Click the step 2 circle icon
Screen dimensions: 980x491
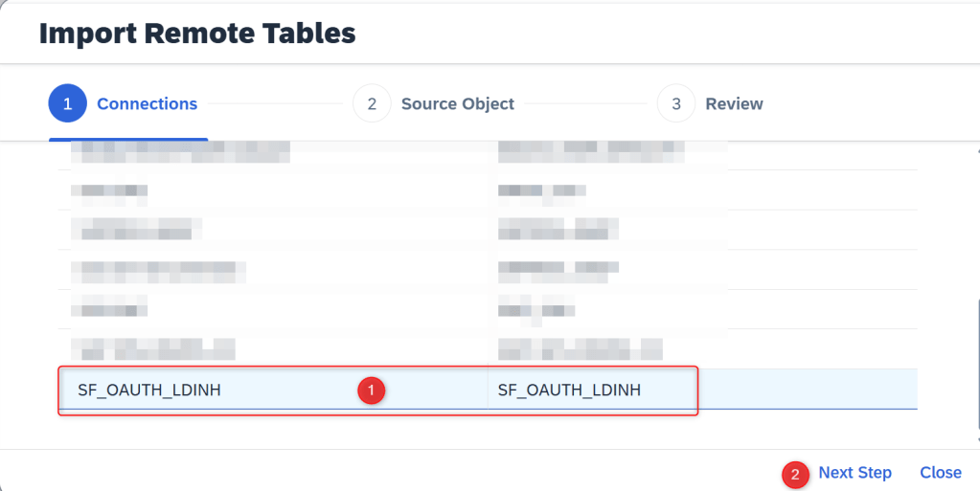tap(372, 104)
